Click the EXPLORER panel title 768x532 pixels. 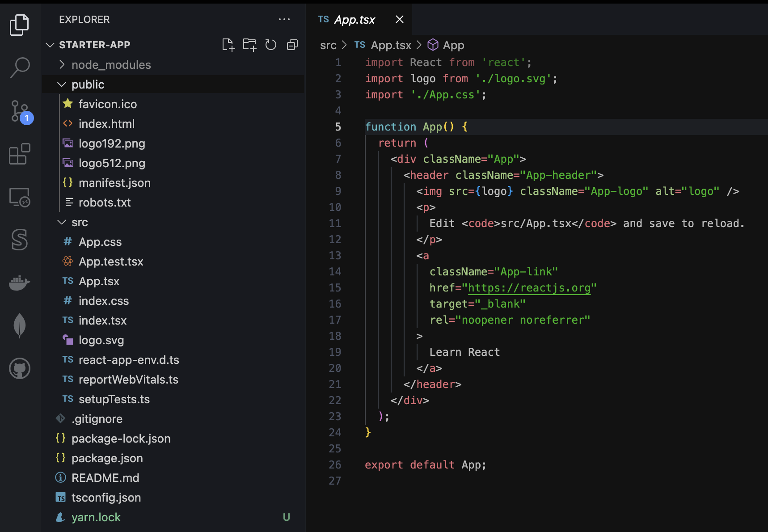pos(84,20)
